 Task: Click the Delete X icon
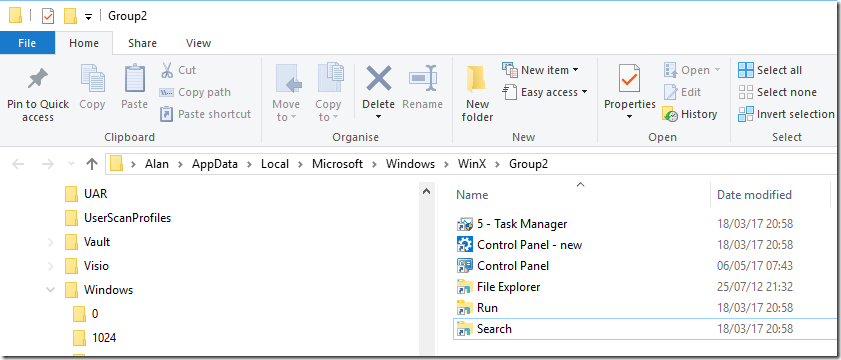pos(379,78)
